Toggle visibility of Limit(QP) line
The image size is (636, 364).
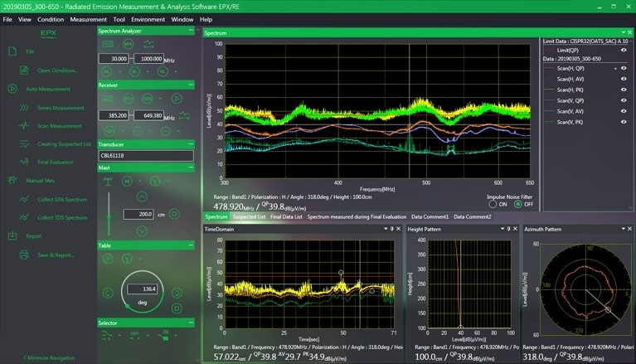coord(623,50)
